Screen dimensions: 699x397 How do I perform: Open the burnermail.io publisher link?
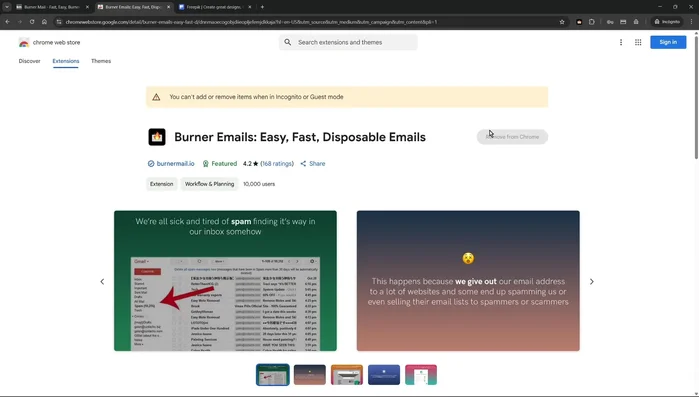click(x=175, y=164)
